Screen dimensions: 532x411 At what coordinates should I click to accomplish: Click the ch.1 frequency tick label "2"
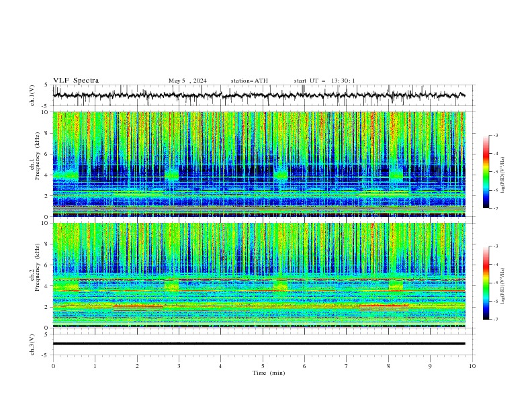pyautogui.click(x=47, y=195)
